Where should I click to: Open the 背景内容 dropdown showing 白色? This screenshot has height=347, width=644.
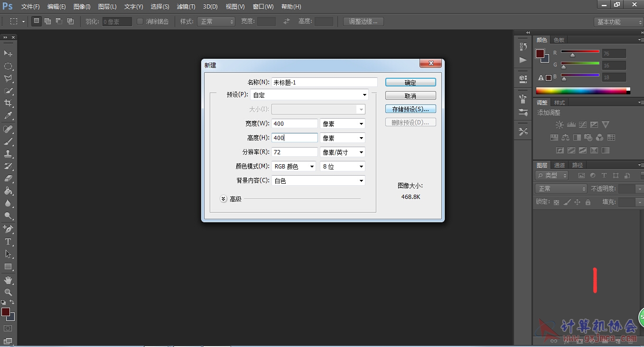pos(318,180)
